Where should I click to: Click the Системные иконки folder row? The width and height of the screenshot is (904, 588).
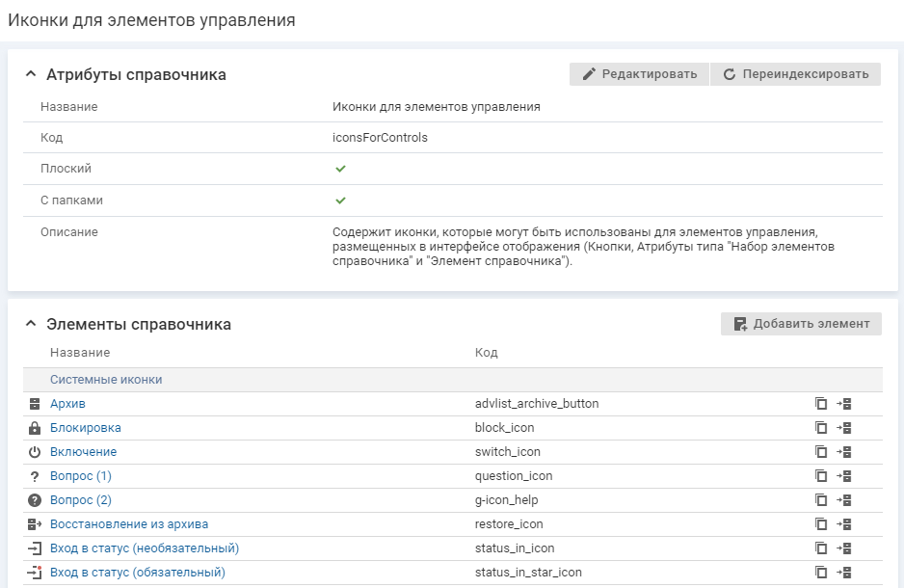point(106,380)
